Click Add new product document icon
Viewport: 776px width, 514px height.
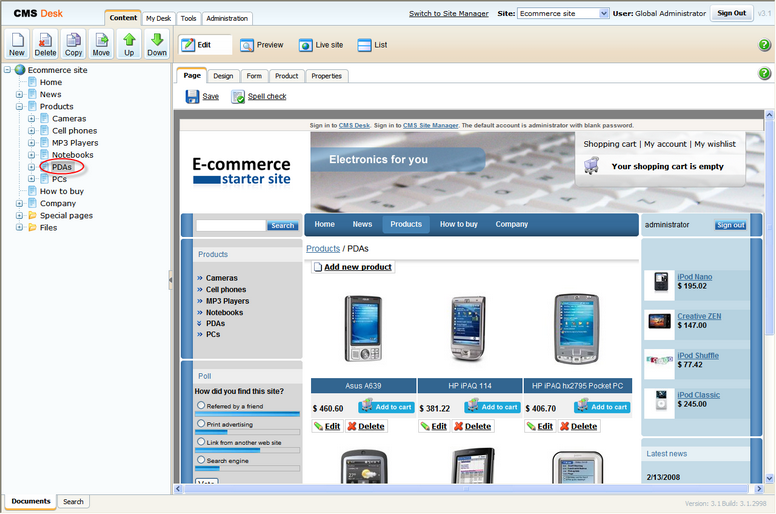[x=318, y=267]
